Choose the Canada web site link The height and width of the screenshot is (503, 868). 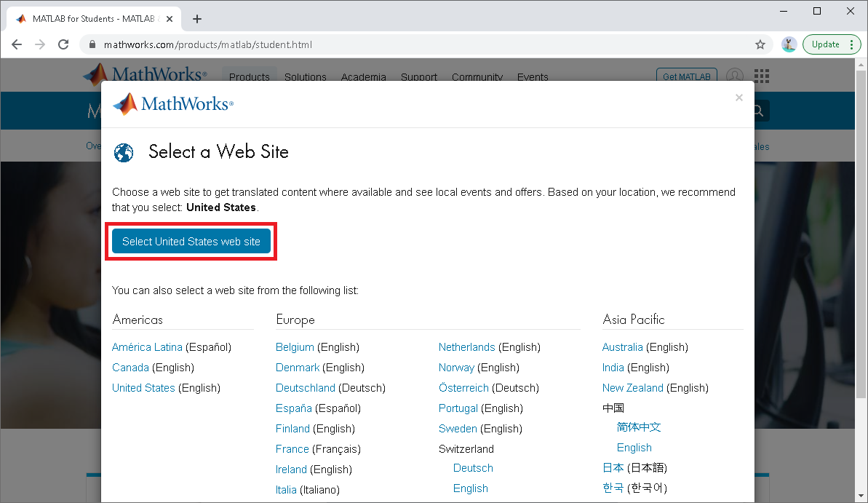(x=130, y=368)
